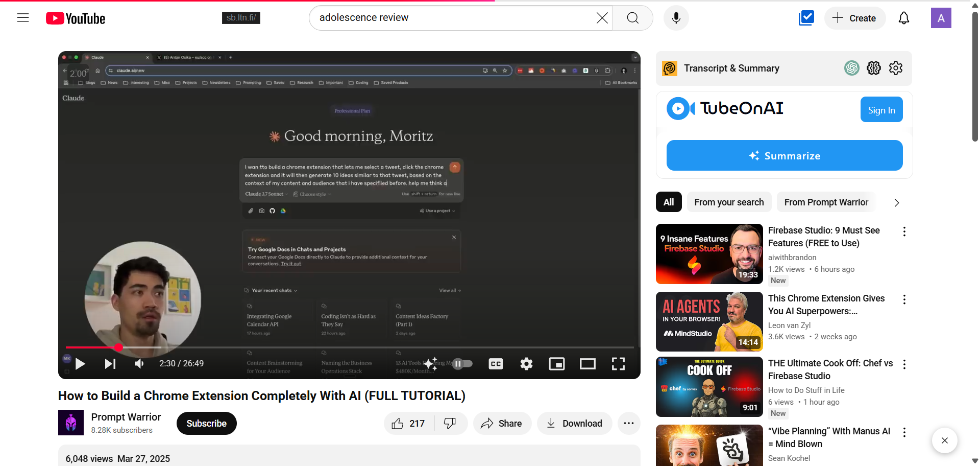980x466 pixels.
Task: Select the From Prompt Warrior chip
Action: click(x=826, y=202)
